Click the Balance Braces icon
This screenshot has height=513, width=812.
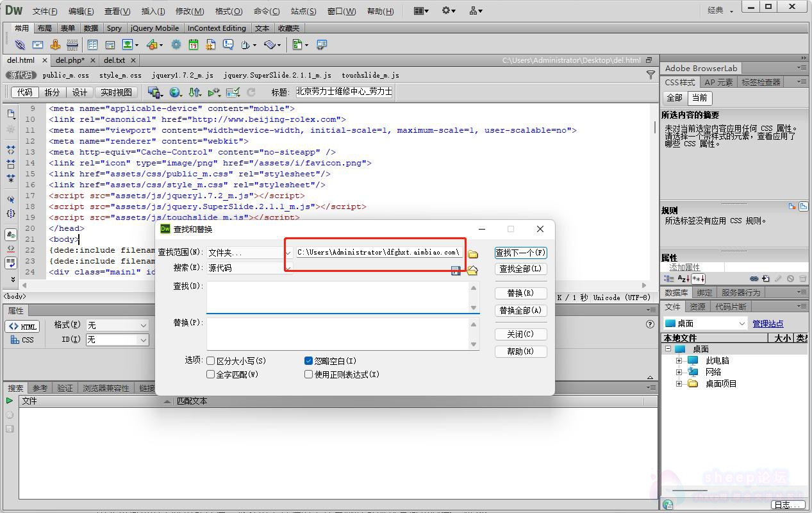pyautogui.click(x=11, y=214)
